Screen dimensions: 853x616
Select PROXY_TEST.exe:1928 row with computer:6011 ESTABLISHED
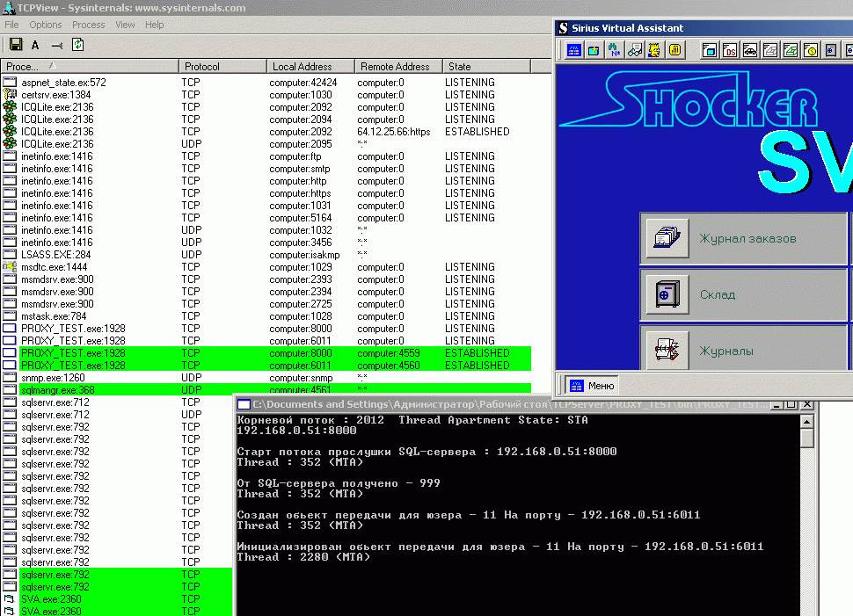266,366
